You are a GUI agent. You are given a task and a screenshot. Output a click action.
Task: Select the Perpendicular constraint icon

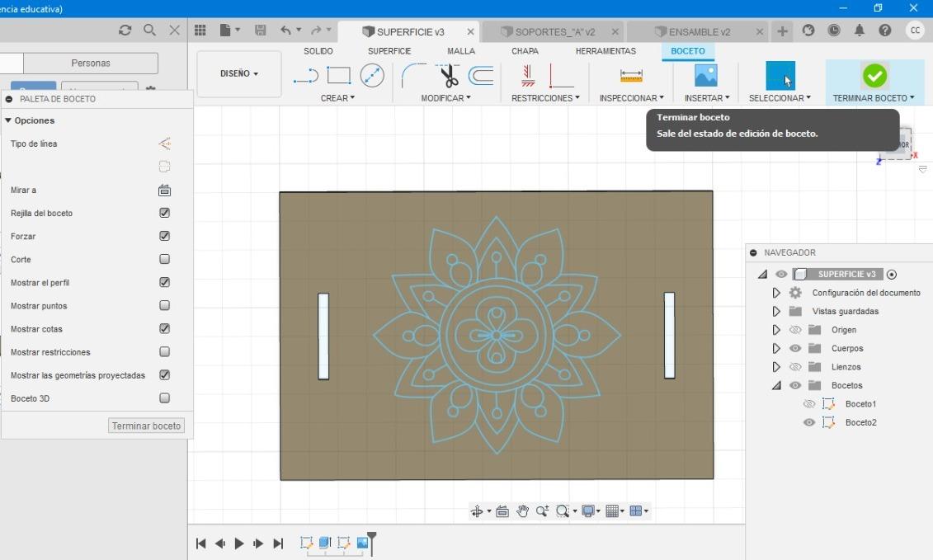pyautogui.click(x=560, y=76)
